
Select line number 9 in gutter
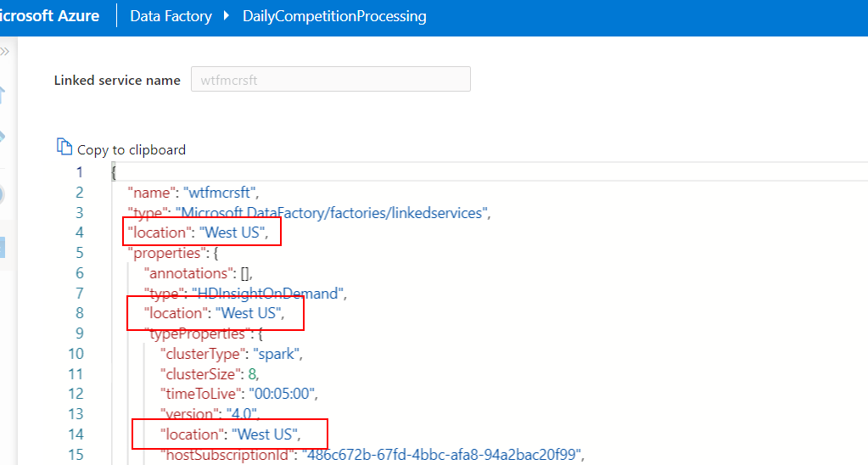(x=80, y=333)
